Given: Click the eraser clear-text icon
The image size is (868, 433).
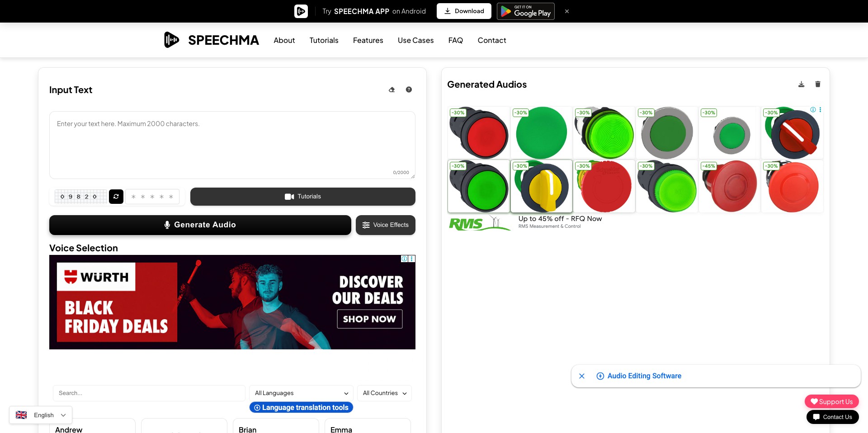Looking at the screenshot, I should coord(392,89).
